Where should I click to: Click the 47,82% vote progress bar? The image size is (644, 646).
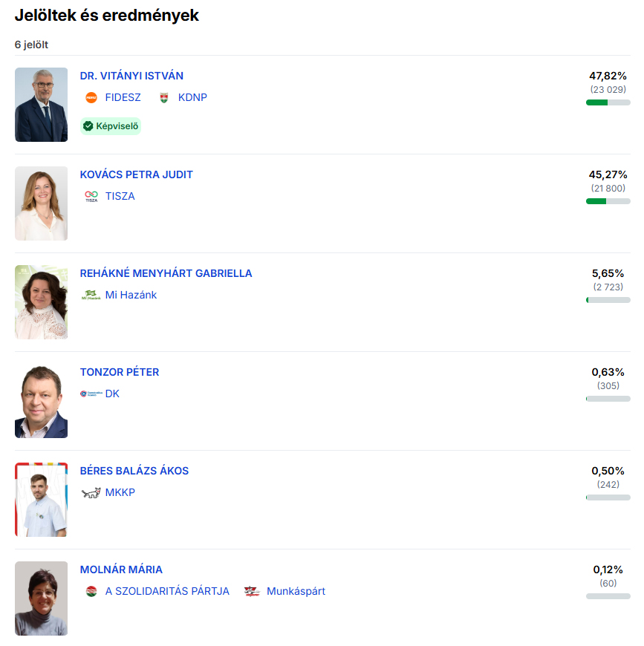pos(608,102)
